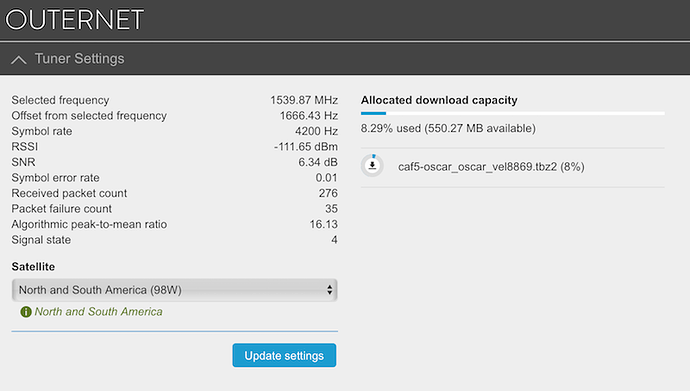Collapse Tuner Settings with chevron icon

click(18, 59)
